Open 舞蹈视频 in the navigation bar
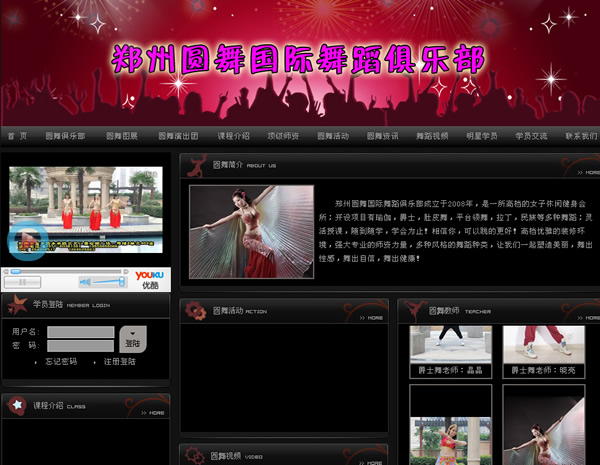The image size is (600, 465). (x=432, y=136)
